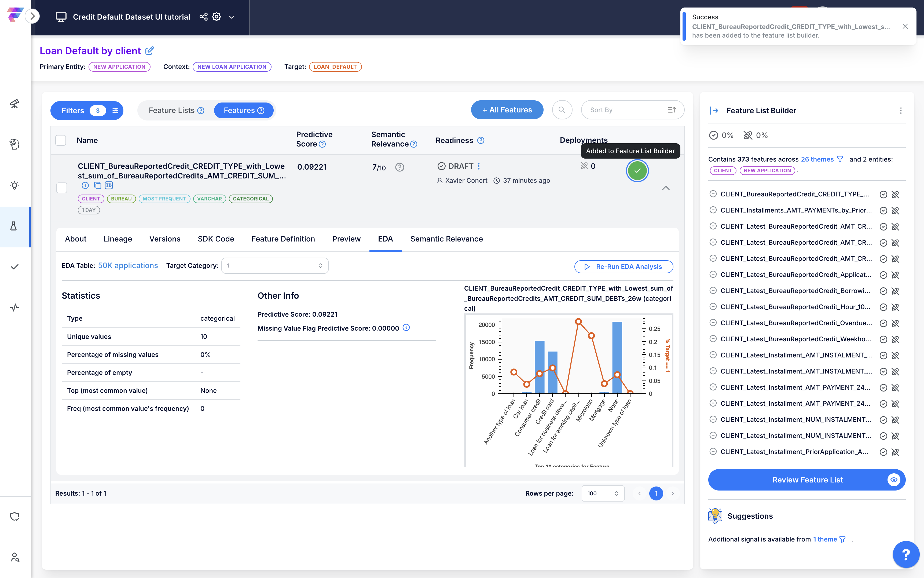The width and height of the screenshot is (924, 578).
Task: Open the Rows per page dropdown
Action: pyautogui.click(x=603, y=493)
